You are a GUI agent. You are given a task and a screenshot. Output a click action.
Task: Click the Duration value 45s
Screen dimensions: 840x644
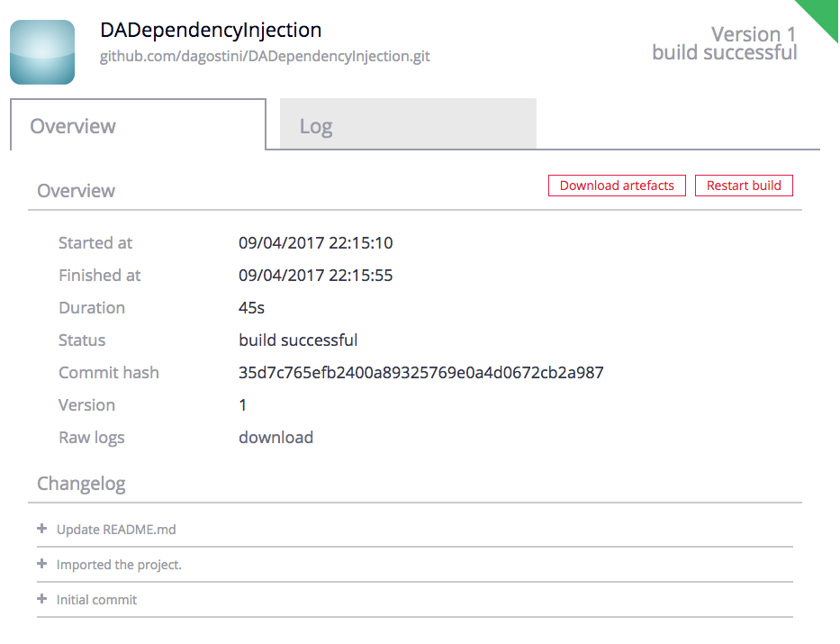pyautogui.click(x=251, y=308)
